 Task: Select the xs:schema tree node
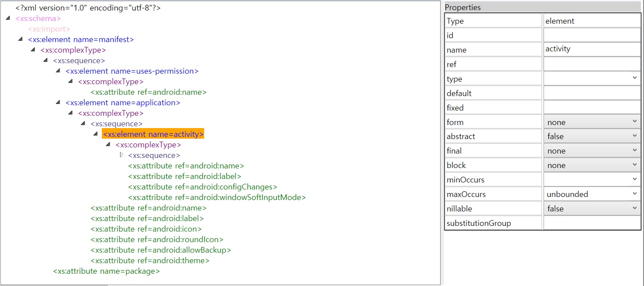[38, 18]
